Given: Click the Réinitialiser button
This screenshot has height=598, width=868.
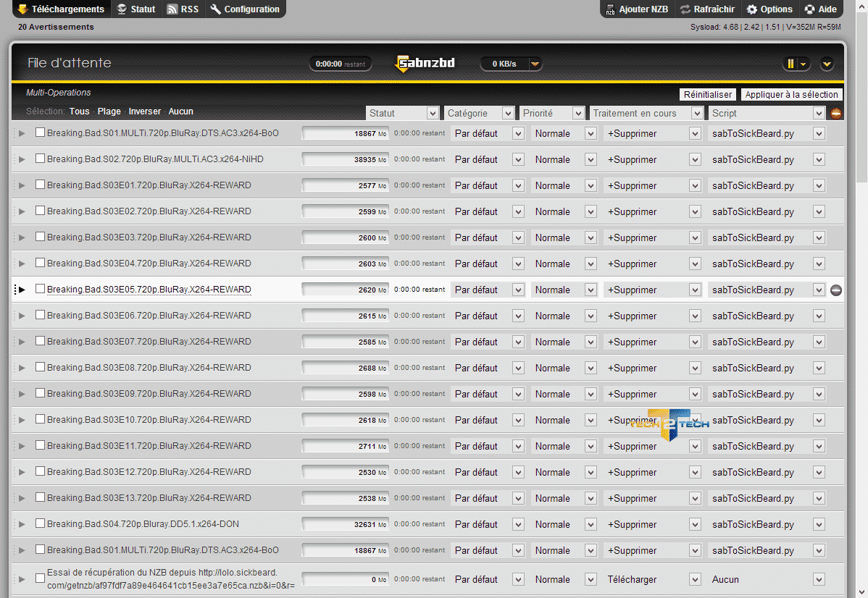Looking at the screenshot, I should tap(709, 95).
